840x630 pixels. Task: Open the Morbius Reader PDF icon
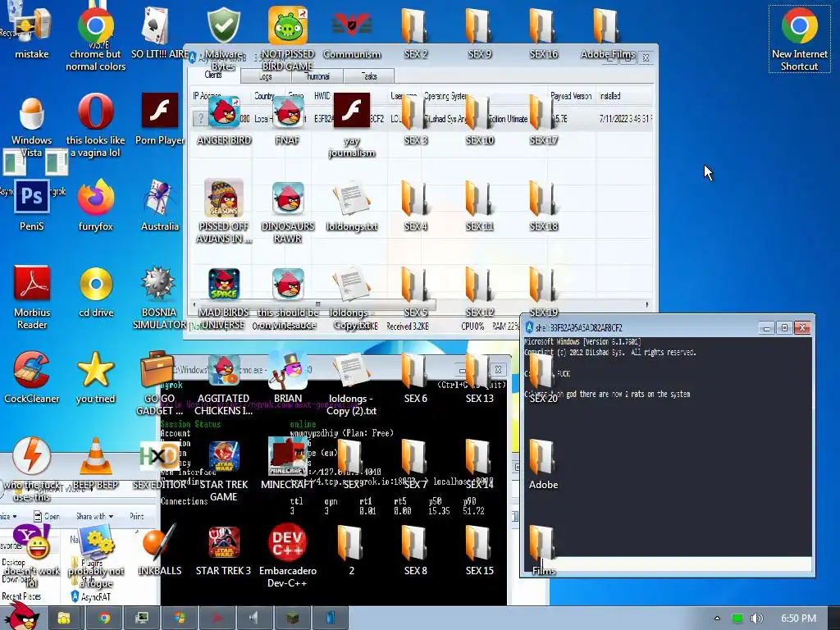pos(32,284)
